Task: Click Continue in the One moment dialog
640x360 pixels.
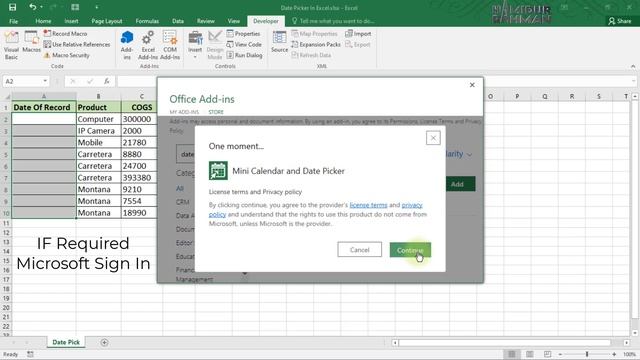Action: click(410, 250)
